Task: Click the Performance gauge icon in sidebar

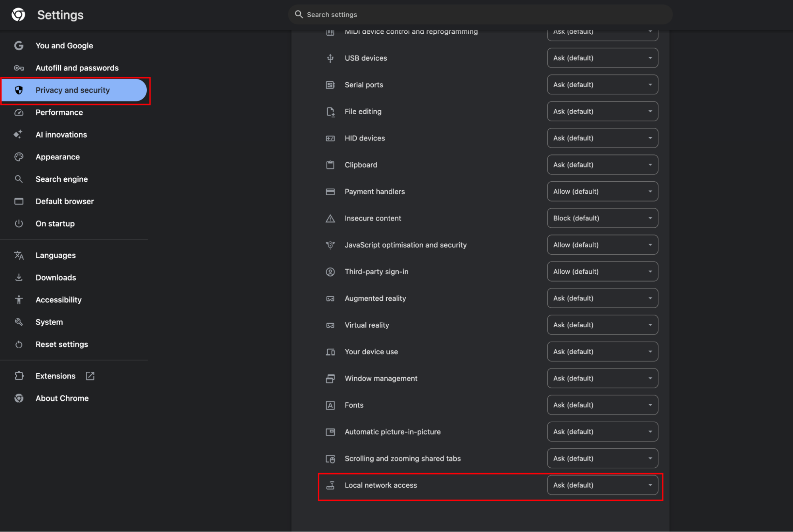Action: 19,113
